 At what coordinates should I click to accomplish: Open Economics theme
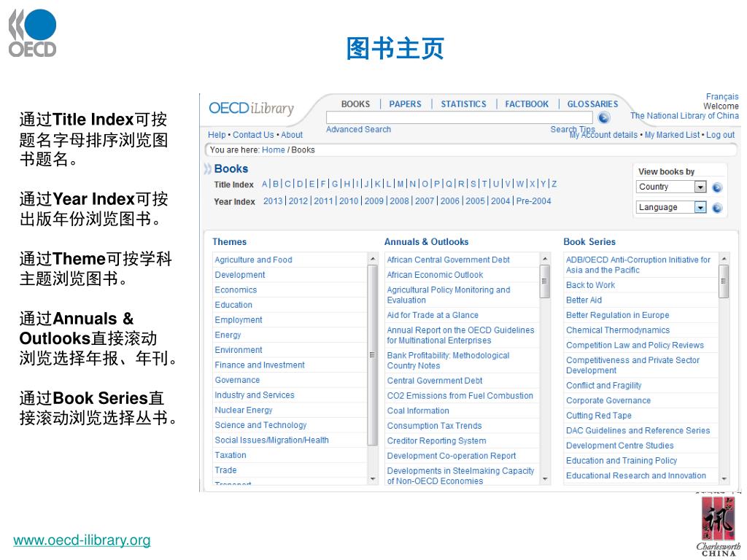click(x=236, y=289)
